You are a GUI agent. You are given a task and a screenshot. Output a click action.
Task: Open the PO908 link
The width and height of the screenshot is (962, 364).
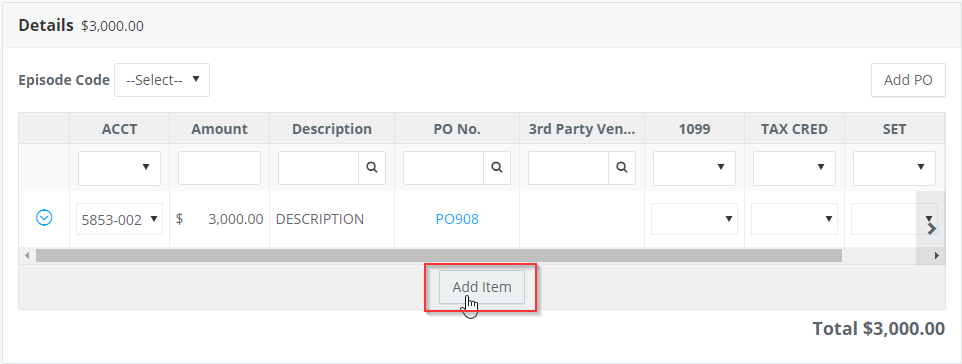pos(457,219)
